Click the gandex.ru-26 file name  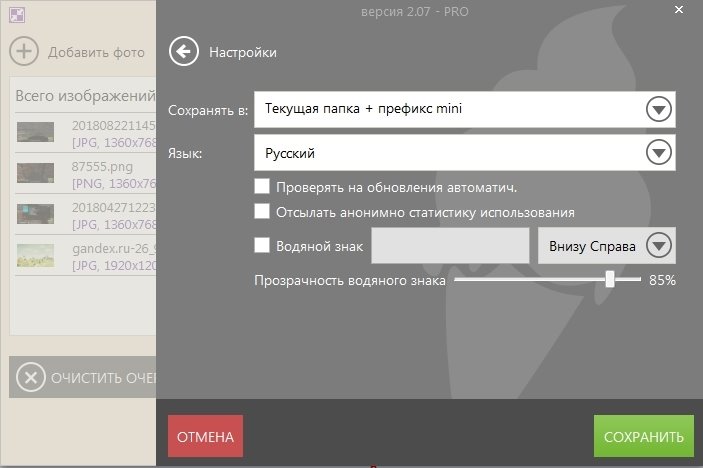pyautogui.click(x=114, y=249)
